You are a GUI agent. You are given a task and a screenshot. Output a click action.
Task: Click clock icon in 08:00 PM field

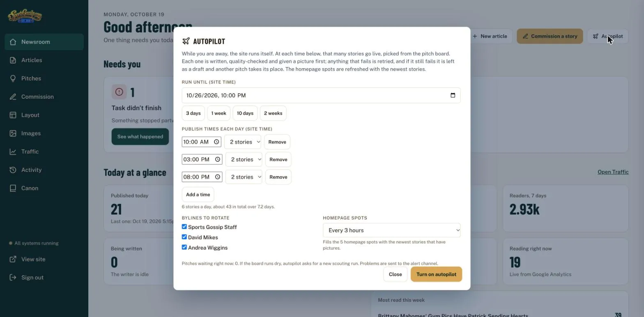click(x=218, y=177)
